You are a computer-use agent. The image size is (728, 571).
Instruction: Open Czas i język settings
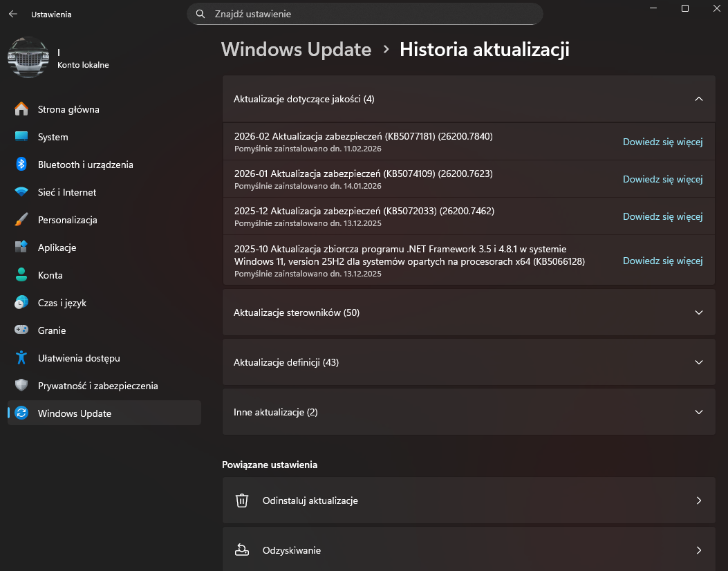tap(62, 303)
